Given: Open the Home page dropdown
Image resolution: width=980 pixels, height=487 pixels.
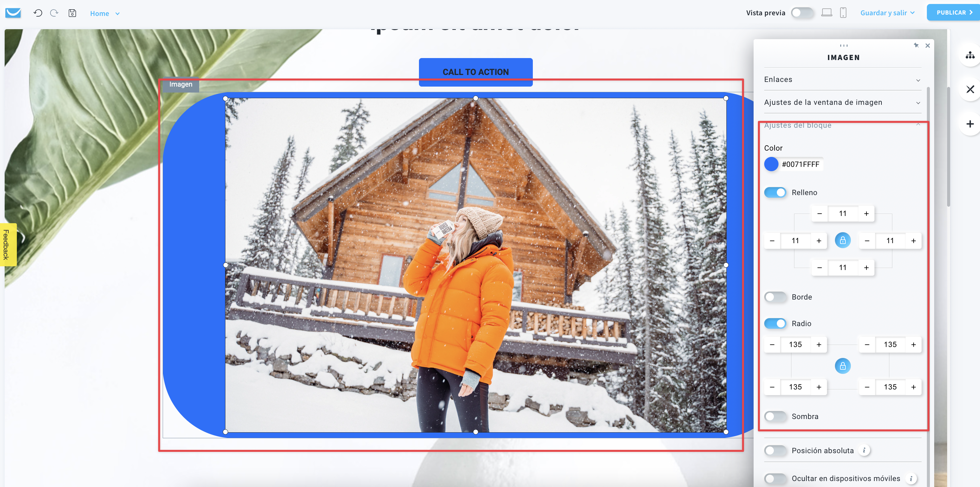Looking at the screenshot, I should [x=105, y=13].
